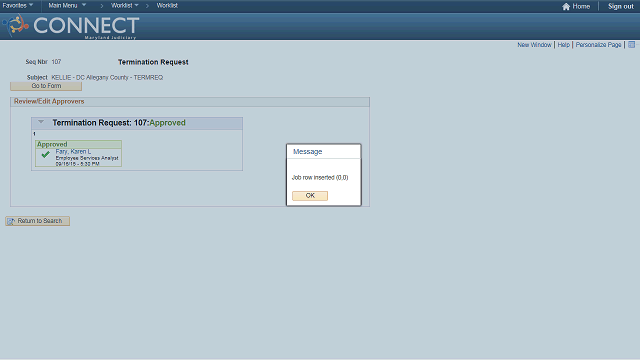Select the green Approved status label

tap(52, 144)
